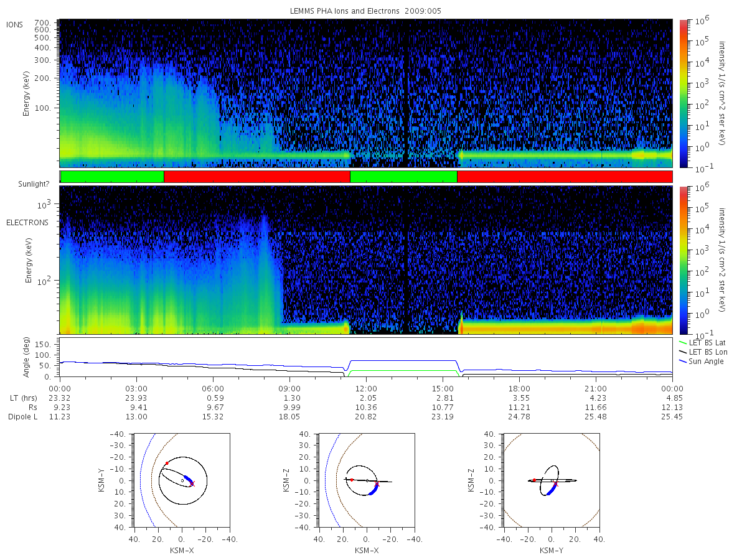Click 'KSM-Y' horizontal axis label of right orbit plot

[x=550, y=551]
